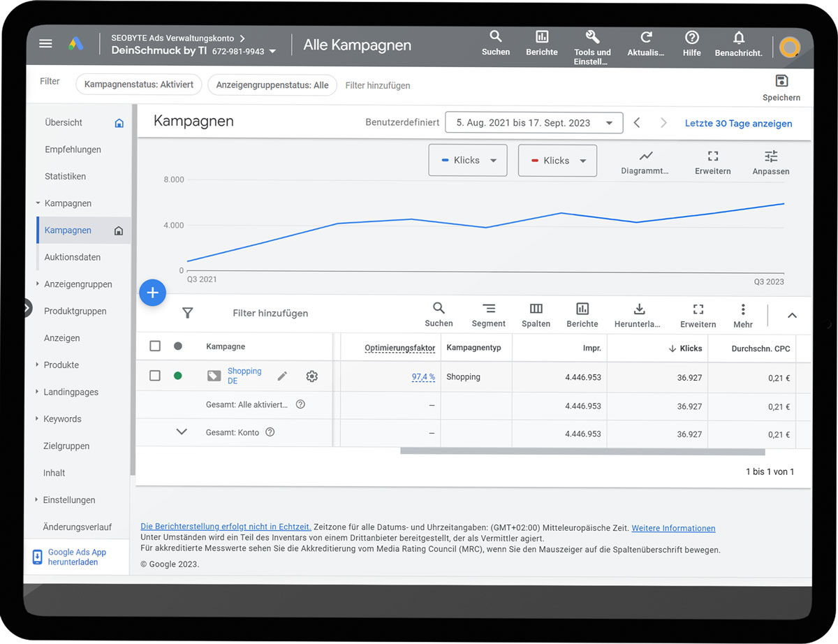Sort by the Klicks column header
The image size is (838, 644).
[x=685, y=348]
